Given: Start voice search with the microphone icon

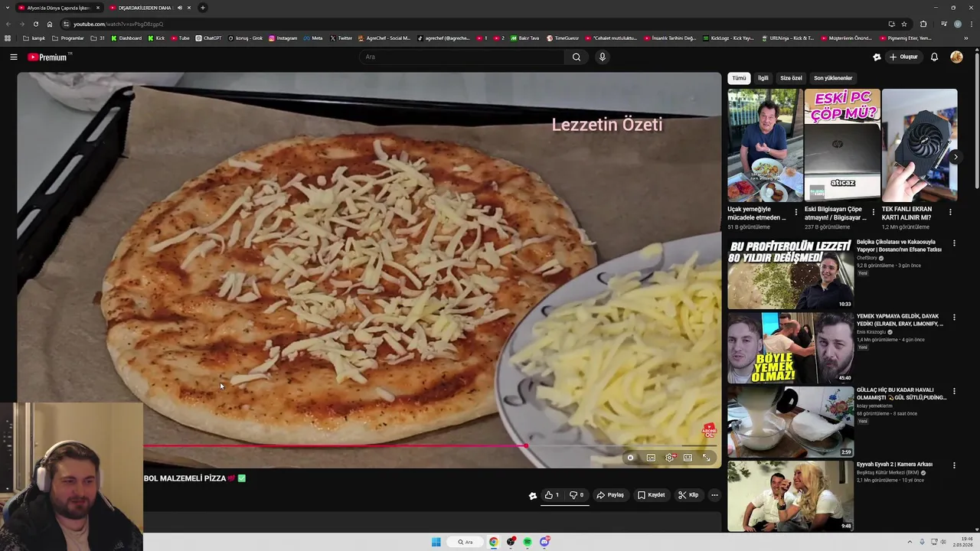Looking at the screenshot, I should coord(603,57).
